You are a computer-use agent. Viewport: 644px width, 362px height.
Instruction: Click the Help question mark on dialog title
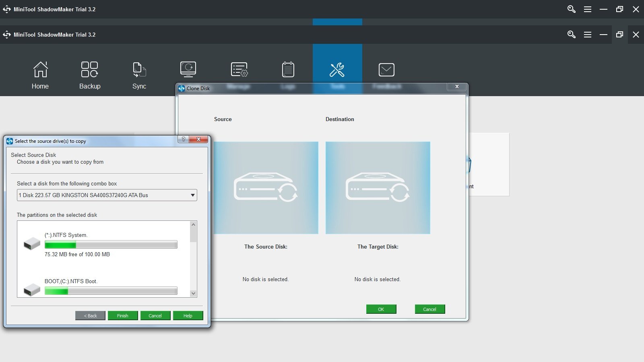click(x=184, y=139)
